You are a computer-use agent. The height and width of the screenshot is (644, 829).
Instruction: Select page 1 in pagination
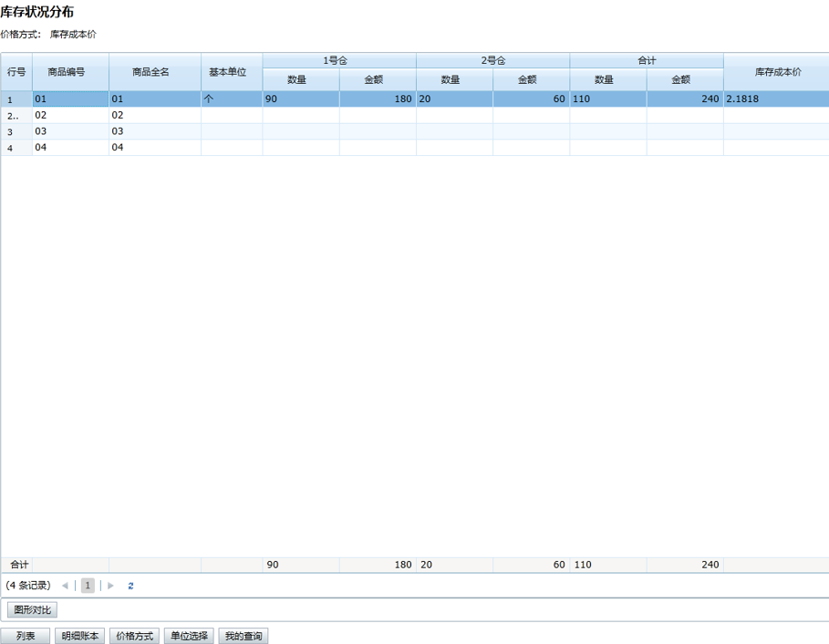(x=88, y=586)
